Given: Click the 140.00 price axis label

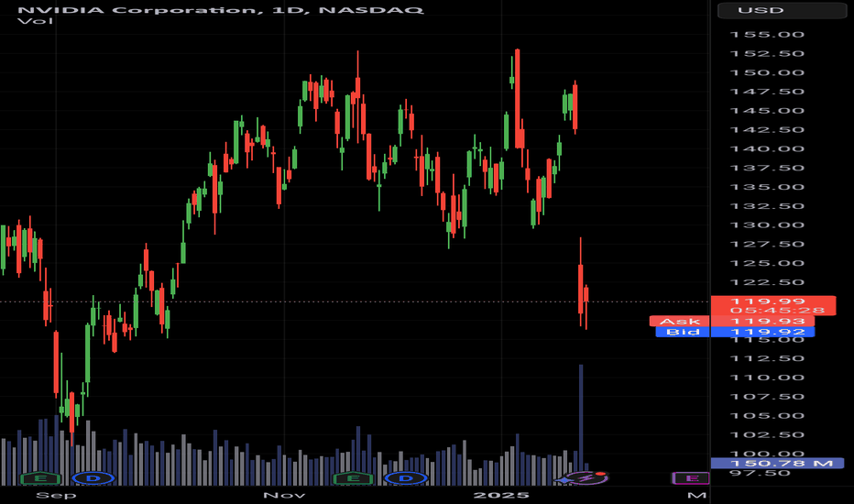Looking at the screenshot, I should (x=767, y=148).
